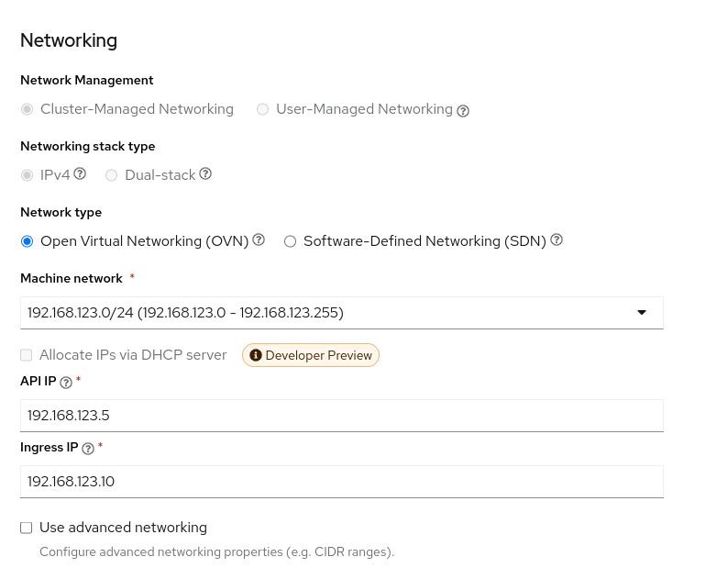Click the Ingress IP help icon

88,449
